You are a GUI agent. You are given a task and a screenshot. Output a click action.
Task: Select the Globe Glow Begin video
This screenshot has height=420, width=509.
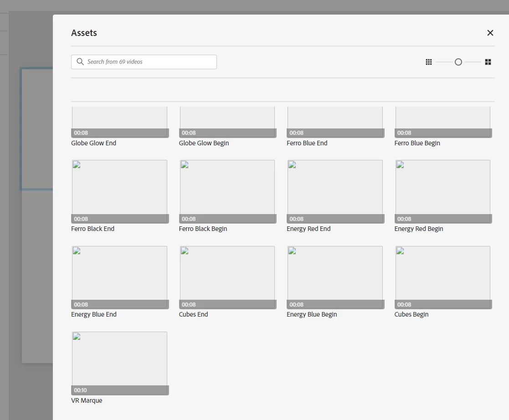[x=227, y=122]
